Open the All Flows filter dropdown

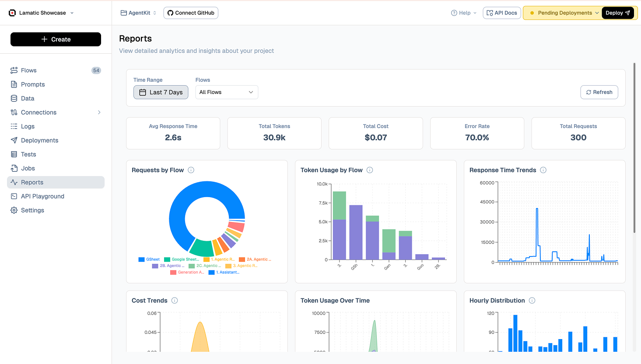(x=227, y=92)
